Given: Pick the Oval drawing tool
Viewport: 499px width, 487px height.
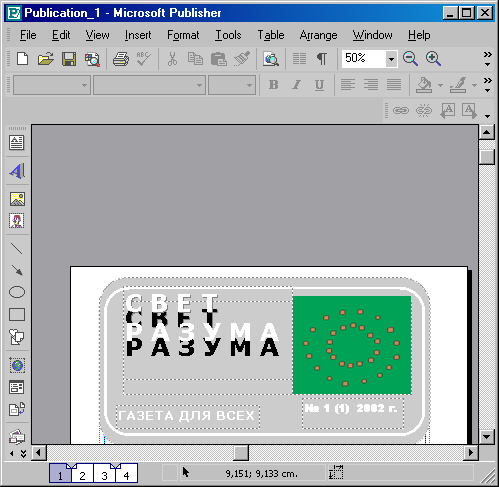Looking at the screenshot, I should click(17, 292).
